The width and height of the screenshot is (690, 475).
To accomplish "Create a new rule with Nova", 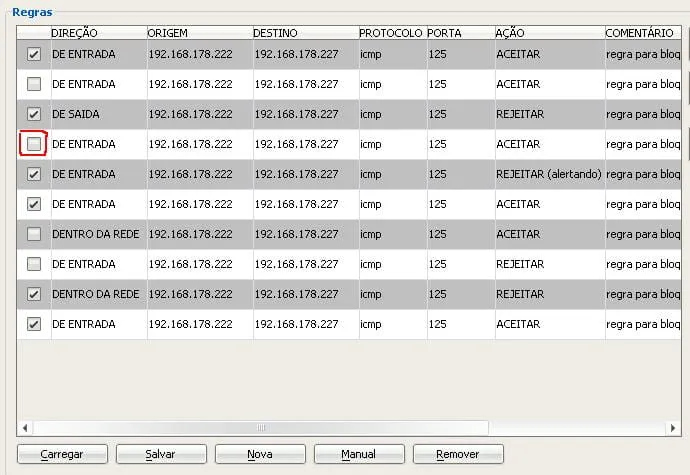I will click(260, 454).
